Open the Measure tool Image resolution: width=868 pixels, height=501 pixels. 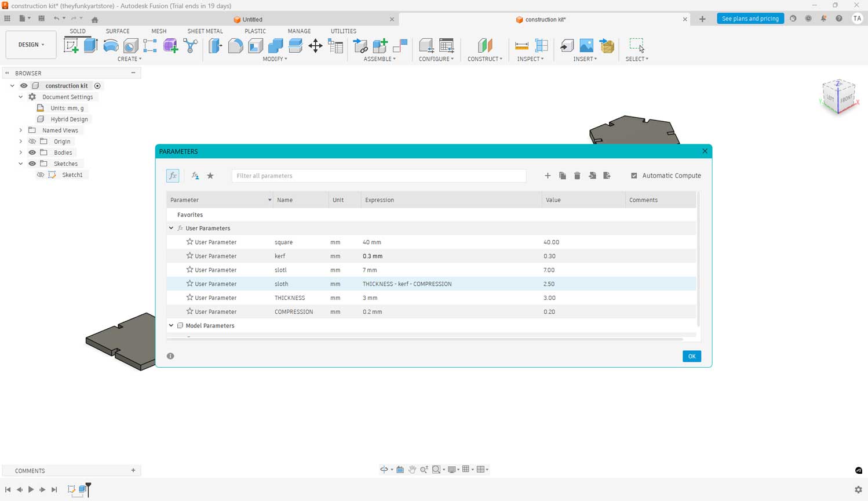(521, 45)
